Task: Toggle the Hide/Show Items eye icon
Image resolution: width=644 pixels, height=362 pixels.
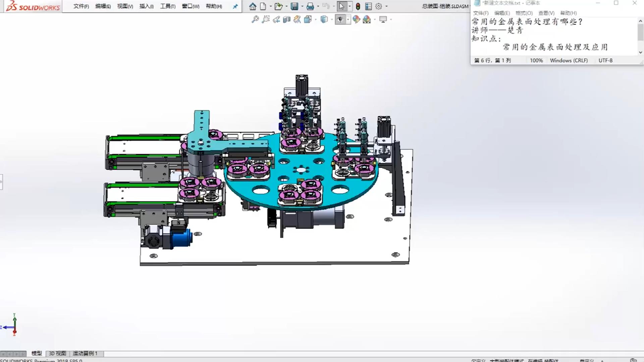Action: (340, 19)
